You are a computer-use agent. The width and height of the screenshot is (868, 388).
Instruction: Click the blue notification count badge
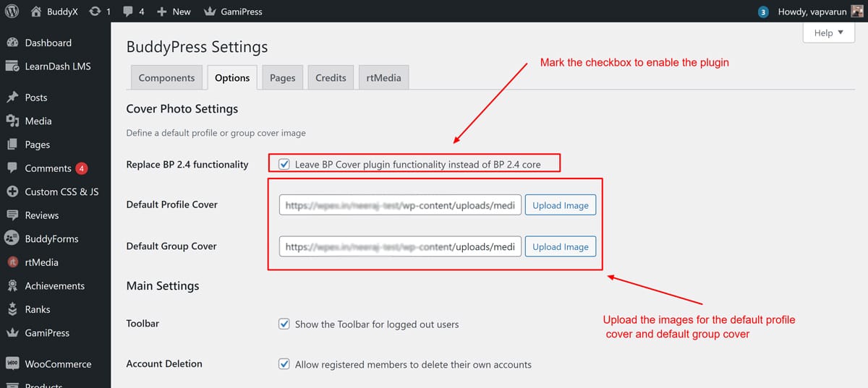pos(763,12)
